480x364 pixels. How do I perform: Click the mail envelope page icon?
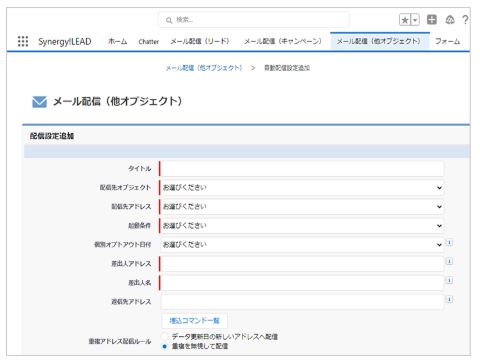(39, 102)
